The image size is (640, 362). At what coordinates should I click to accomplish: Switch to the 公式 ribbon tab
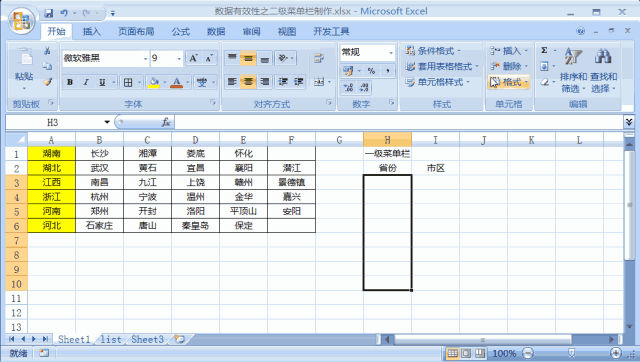point(180,31)
